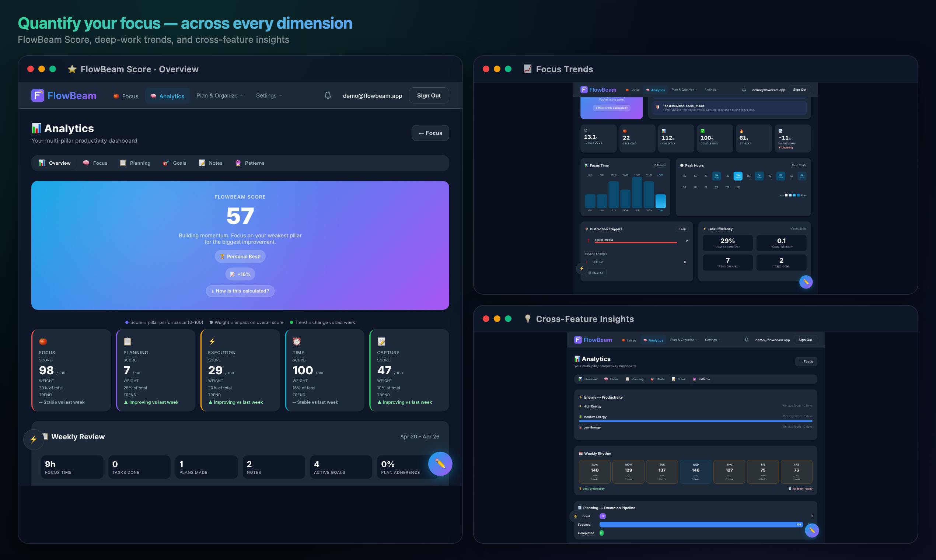Click the Focused pipeline bar showing 106
This screenshot has width=936, height=560.
pos(701,525)
